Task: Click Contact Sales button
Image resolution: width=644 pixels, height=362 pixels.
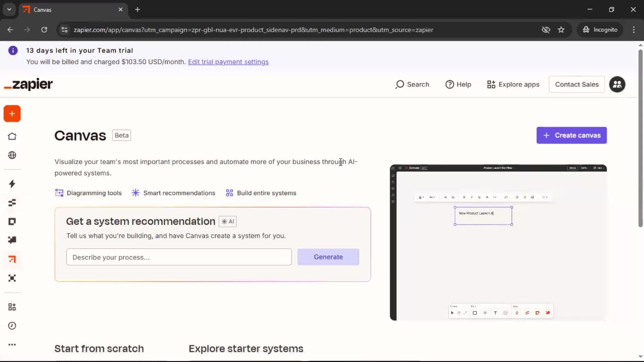Action: point(577,84)
